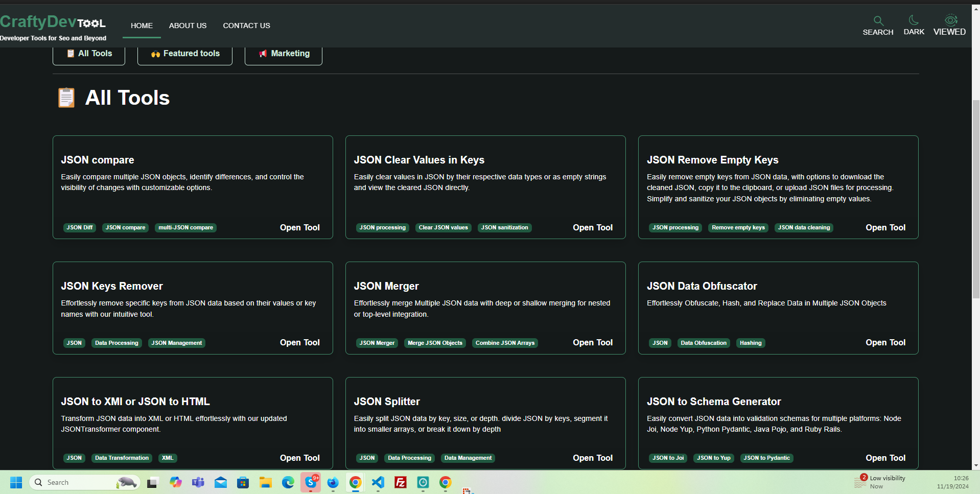
Task: Click the 'JSON to Pydantic' tag
Action: [x=766, y=458]
